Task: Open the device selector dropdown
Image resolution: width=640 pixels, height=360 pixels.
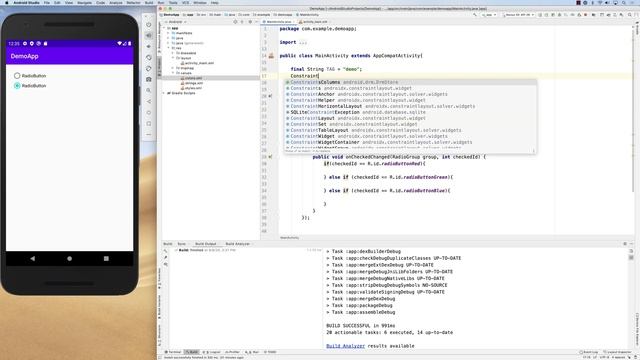Action: tap(518, 15)
